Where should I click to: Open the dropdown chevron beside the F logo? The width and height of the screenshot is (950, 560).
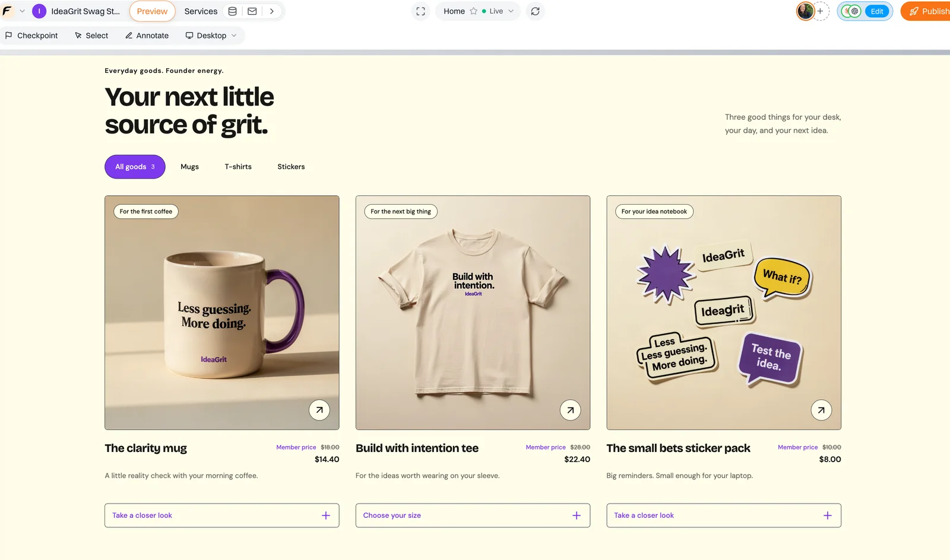23,11
